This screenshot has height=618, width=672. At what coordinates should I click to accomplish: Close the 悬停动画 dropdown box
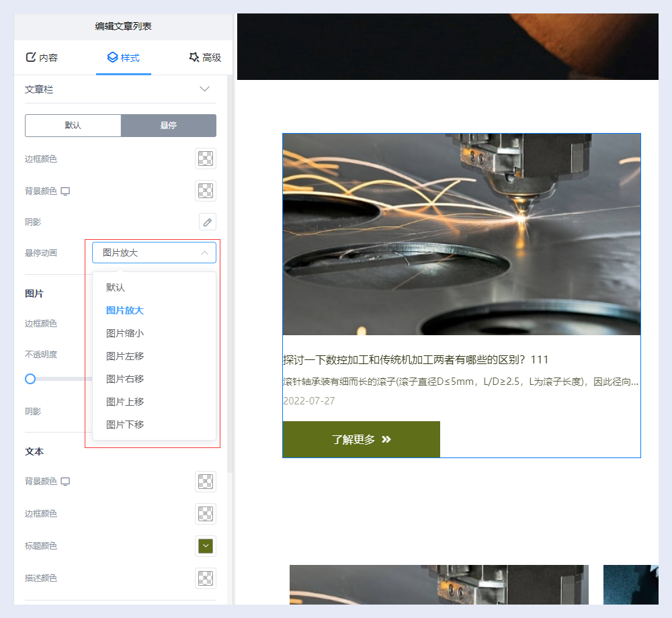coord(154,253)
